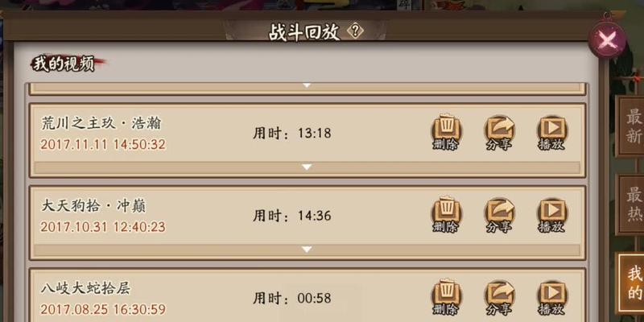Screen dimensions: 644x322
Task: Delete the 八岐大蛇拾层 replay
Action: pos(447,297)
